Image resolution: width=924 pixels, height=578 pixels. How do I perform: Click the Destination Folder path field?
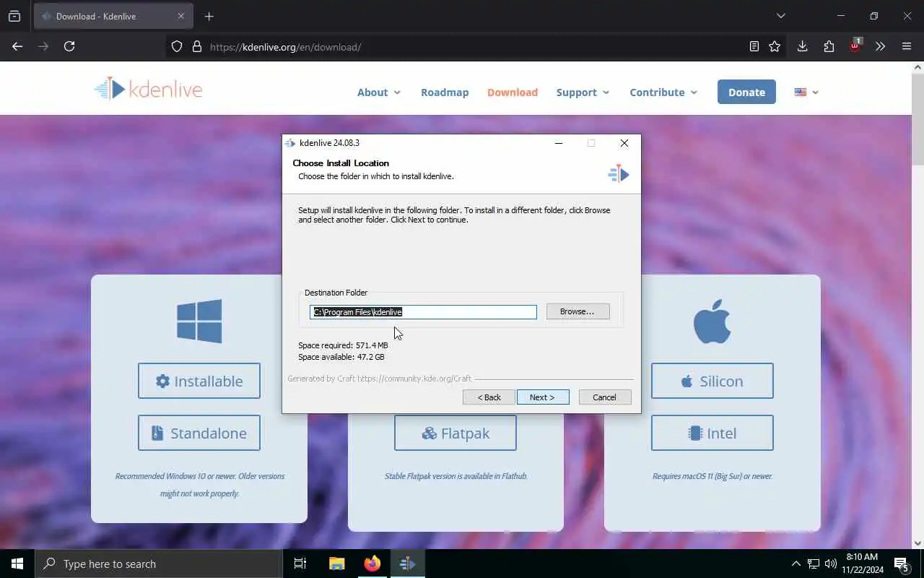click(423, 311)
